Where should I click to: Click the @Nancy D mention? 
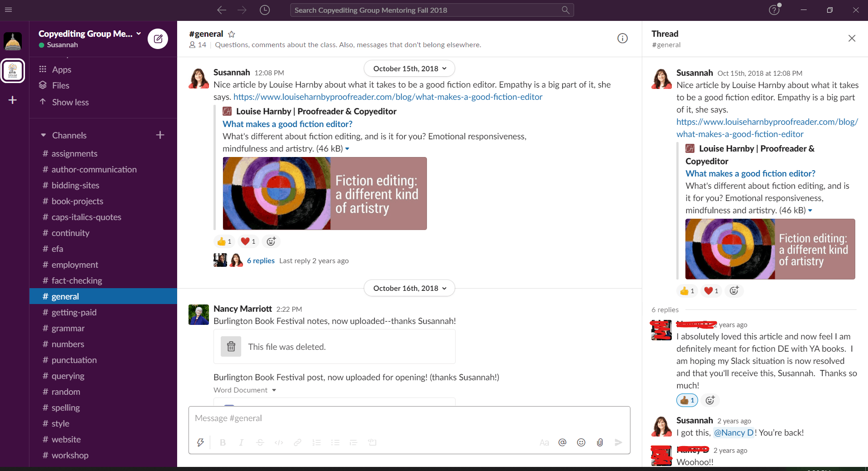click(734, 432)
